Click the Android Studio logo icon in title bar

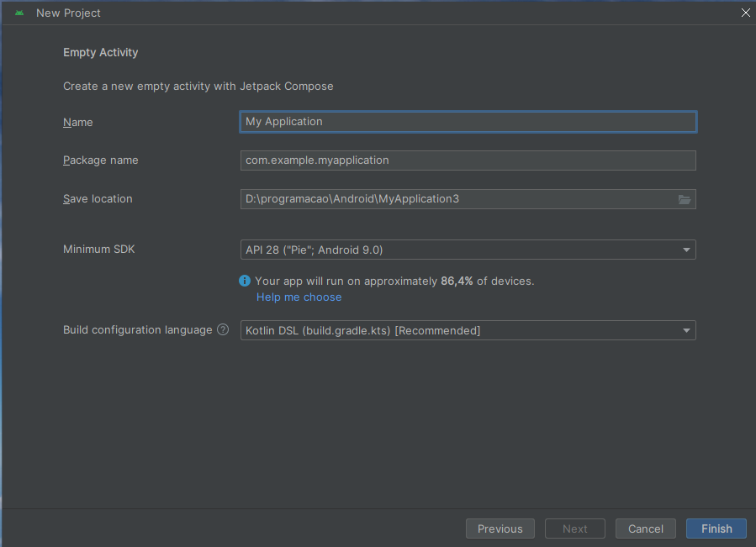click(19, 13)
